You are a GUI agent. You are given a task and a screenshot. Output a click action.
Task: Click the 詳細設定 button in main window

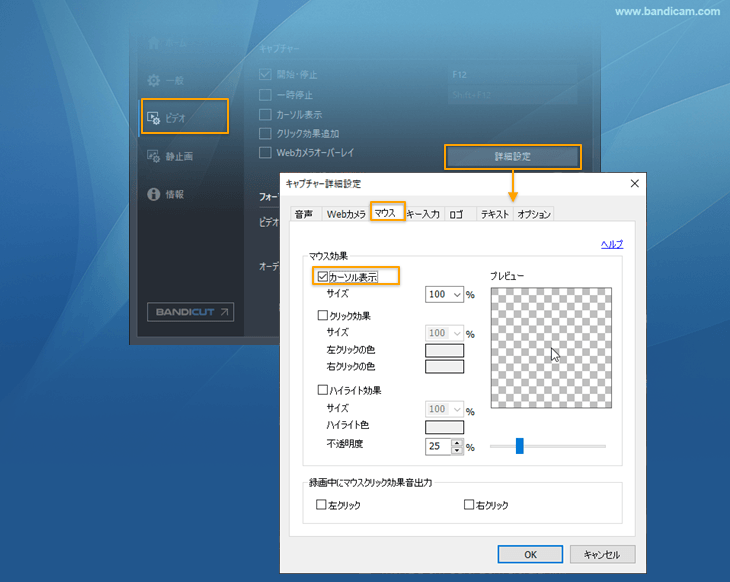(513, 157)
